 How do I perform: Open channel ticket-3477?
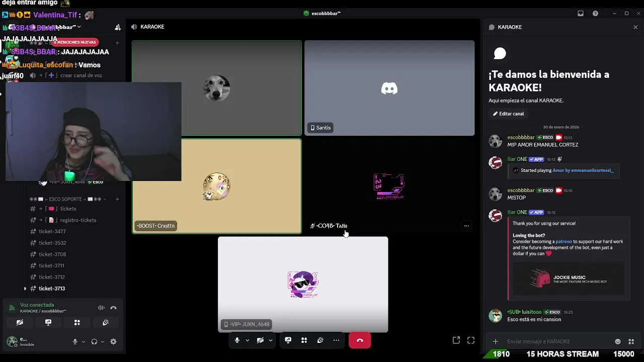click(x=52, y=231)
